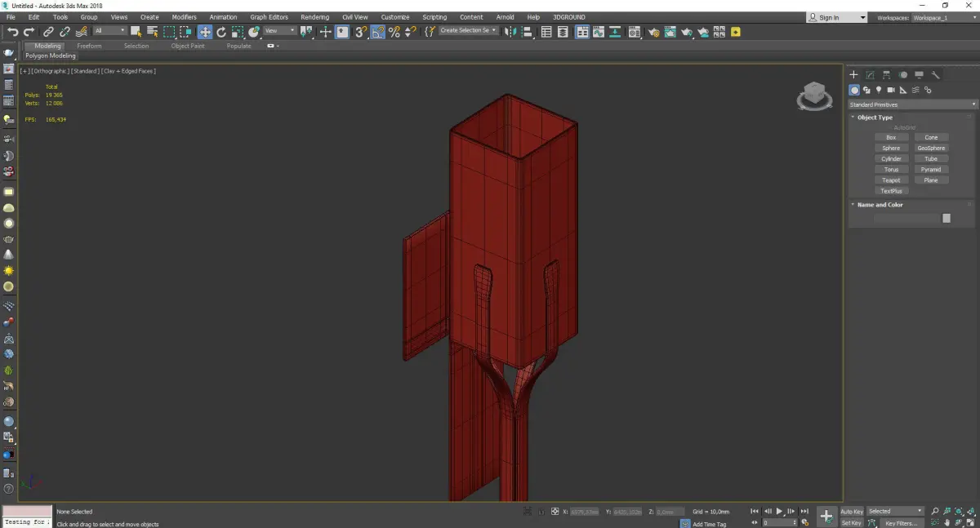Click the GeoSphere primitive button
Image resolution: width=980 pixels, height=528 pixels.
click(931, 149)
